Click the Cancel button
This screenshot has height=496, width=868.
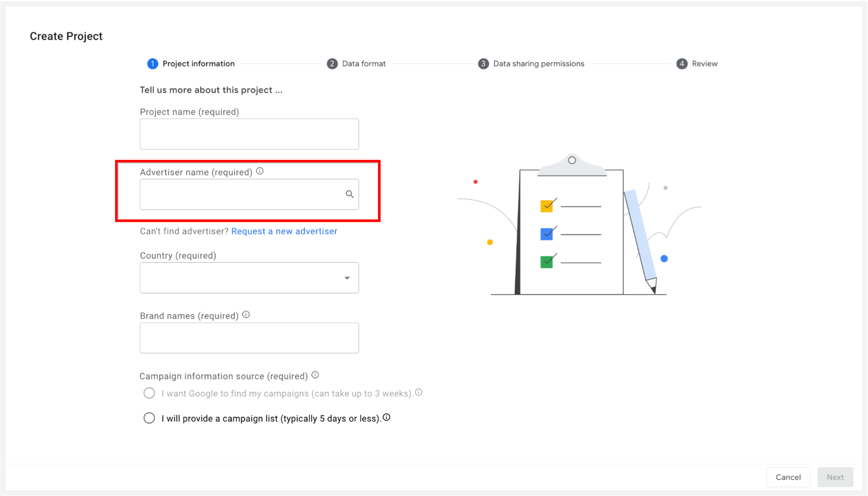point(788,477)
